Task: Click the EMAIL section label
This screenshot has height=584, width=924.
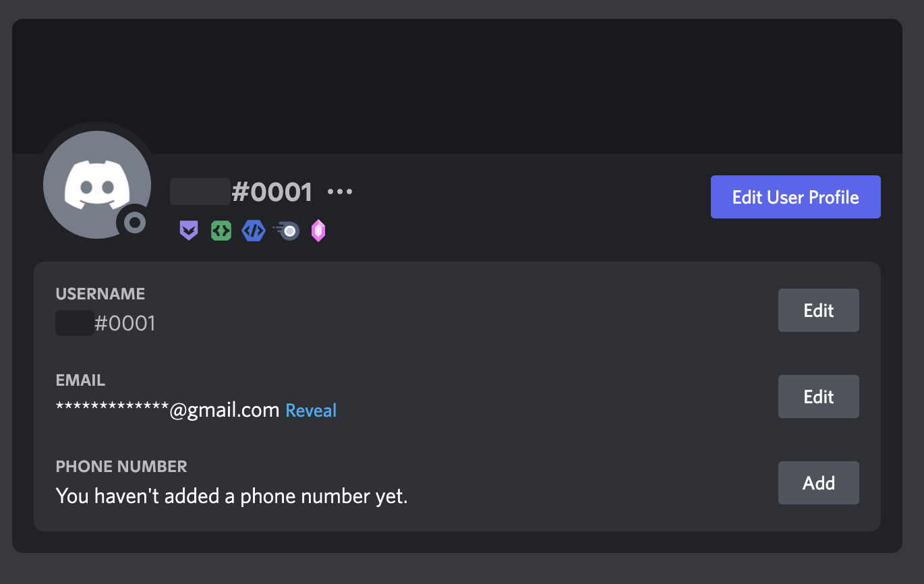Action: (80, 380)
